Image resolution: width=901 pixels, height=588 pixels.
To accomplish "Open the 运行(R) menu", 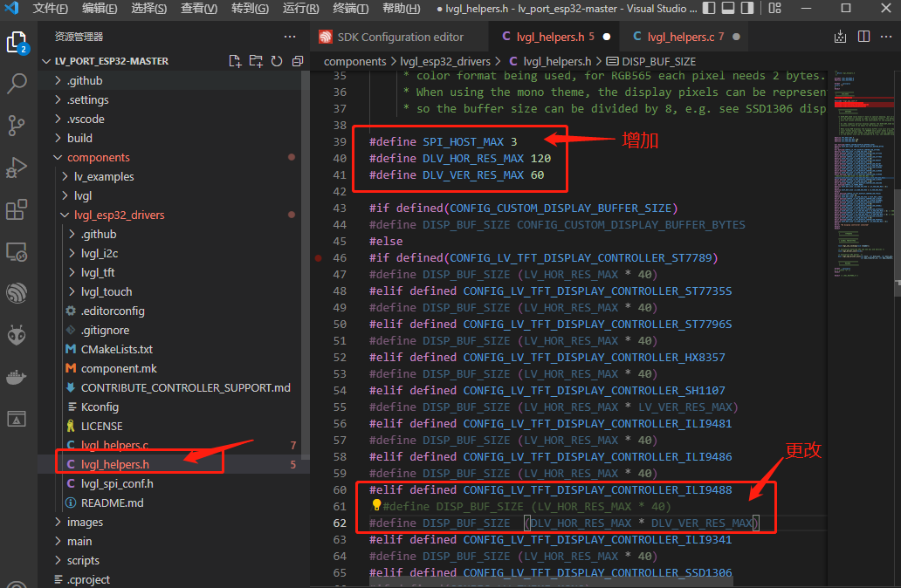I will [x=301, y=9].
